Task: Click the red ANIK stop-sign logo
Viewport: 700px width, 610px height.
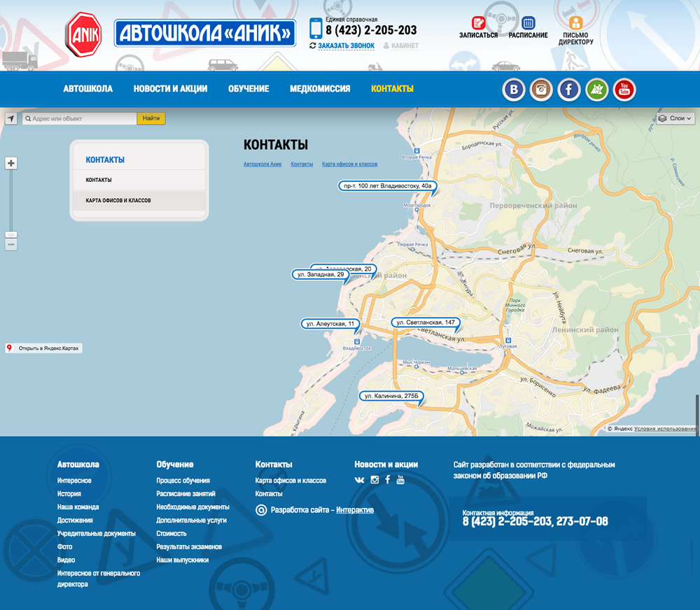Action: 83,35
